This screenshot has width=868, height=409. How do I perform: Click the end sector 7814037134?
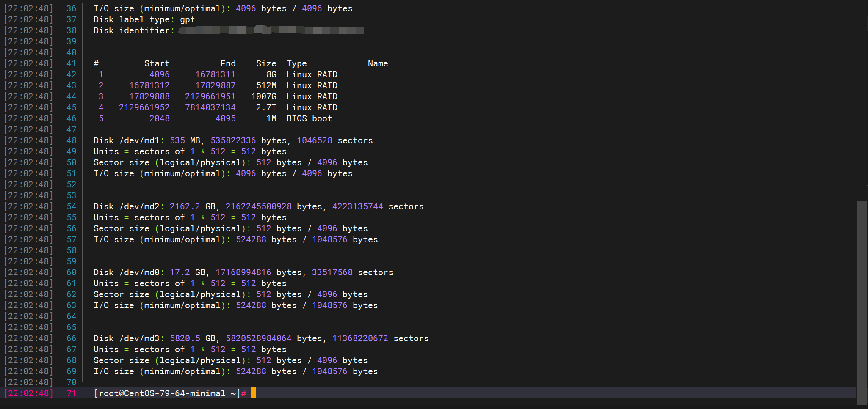coord(210,107)
